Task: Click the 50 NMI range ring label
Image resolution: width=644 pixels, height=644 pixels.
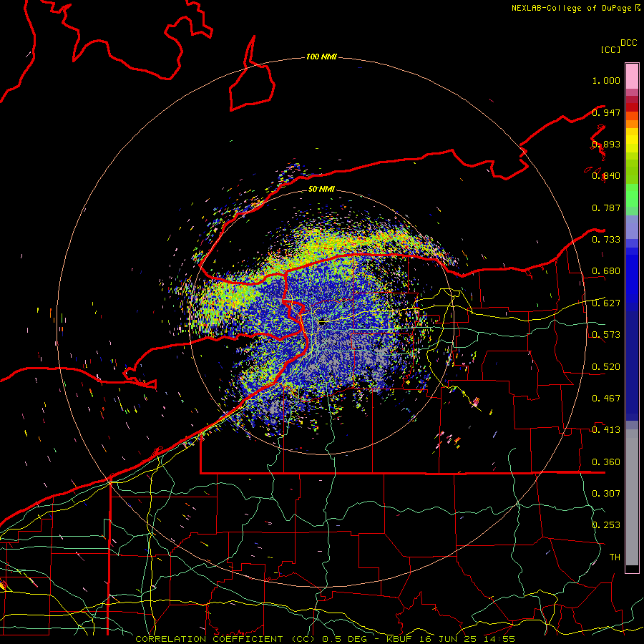Action: (x=321, y=189)
